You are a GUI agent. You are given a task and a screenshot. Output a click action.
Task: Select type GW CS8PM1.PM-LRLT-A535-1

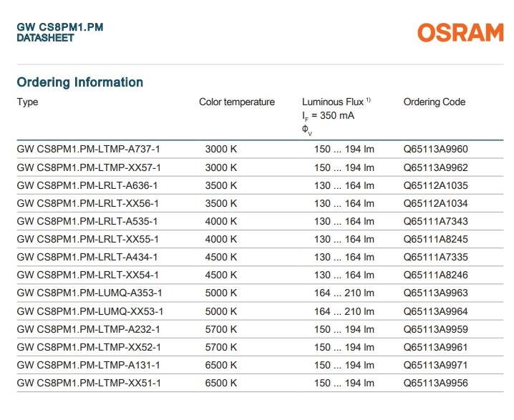(87, 221)
